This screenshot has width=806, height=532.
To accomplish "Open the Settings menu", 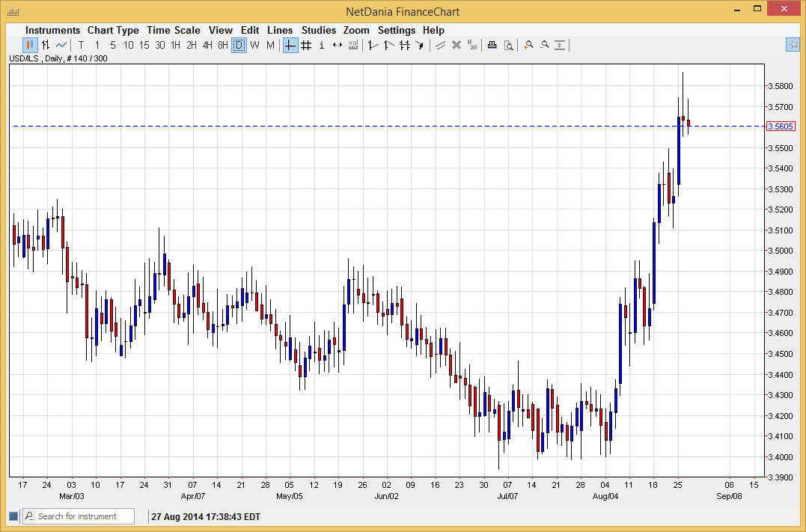I will (396, 30).
